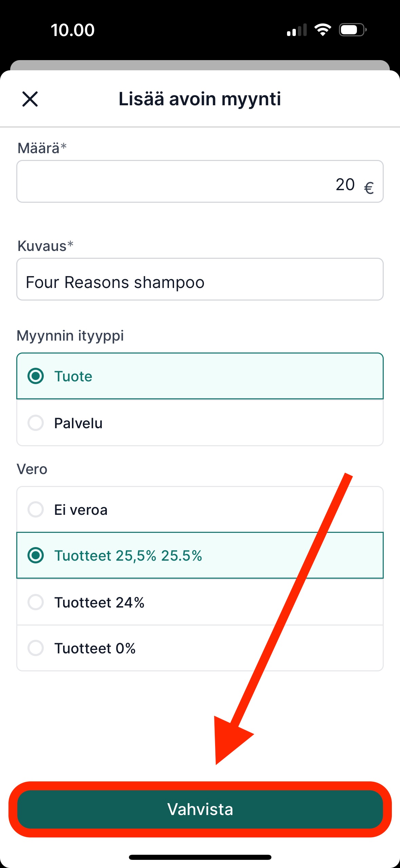
Task: Tap the 10.00 clock in status bar
Action: (73, 30)
